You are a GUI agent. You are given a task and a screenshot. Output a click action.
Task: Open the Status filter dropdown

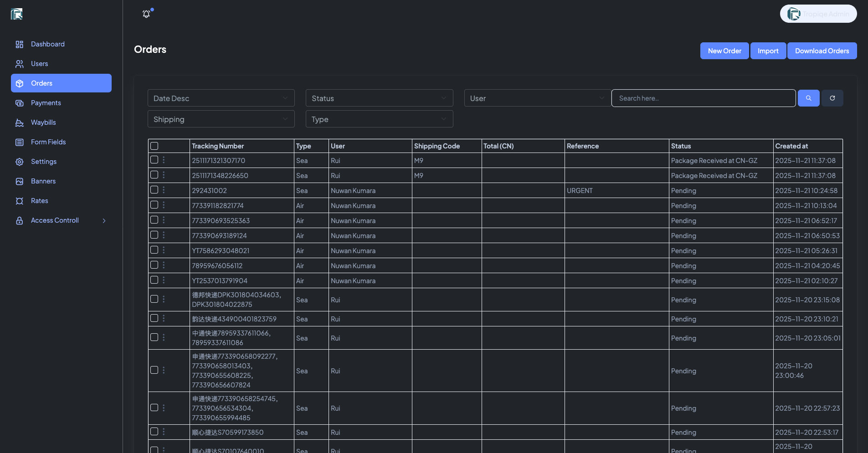click(379, 98)
